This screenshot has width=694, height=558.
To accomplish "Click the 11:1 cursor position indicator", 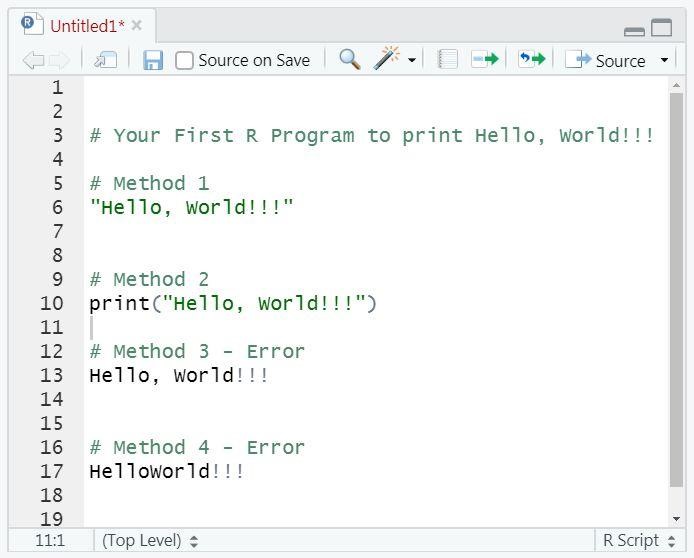I will click(50, 540).
